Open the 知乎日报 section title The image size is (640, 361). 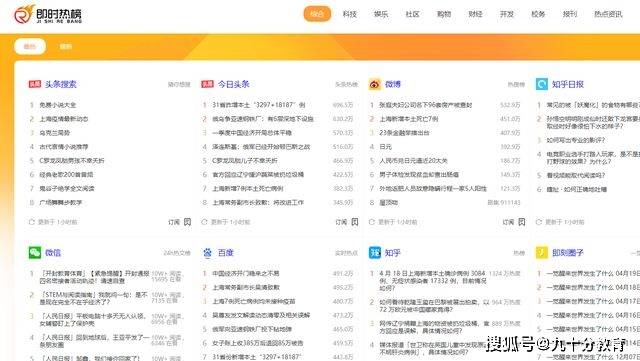(x=568, y=84)
